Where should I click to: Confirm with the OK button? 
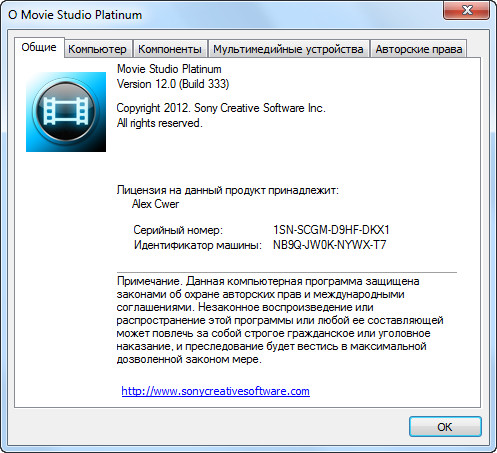tap(445, 427)
